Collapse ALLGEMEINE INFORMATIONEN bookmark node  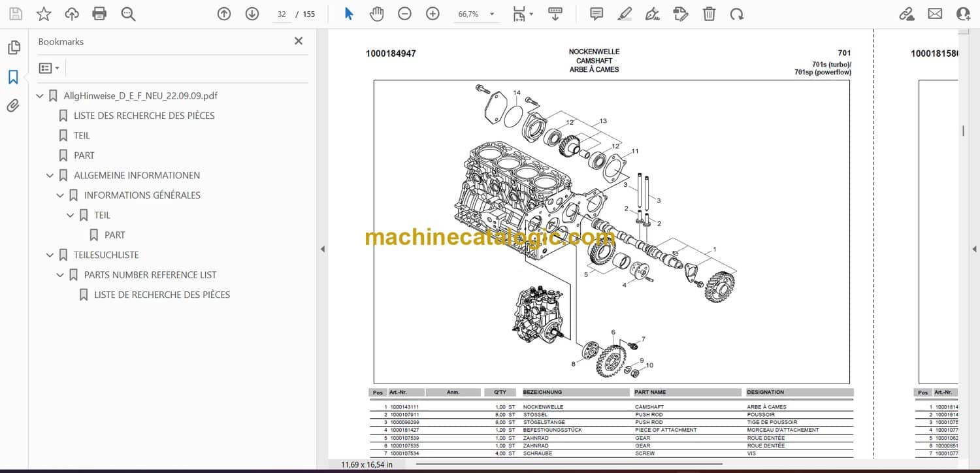coord(50,175)
